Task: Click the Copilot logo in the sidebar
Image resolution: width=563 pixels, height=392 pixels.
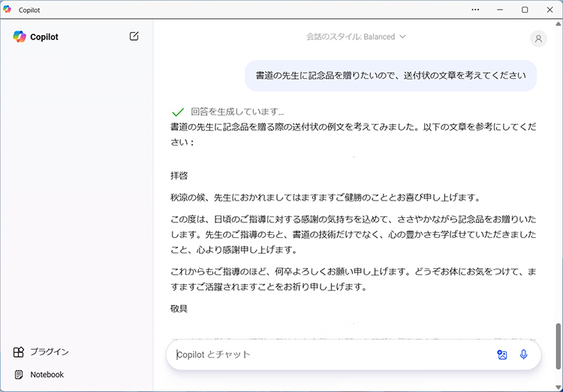Action: point(20,37)
